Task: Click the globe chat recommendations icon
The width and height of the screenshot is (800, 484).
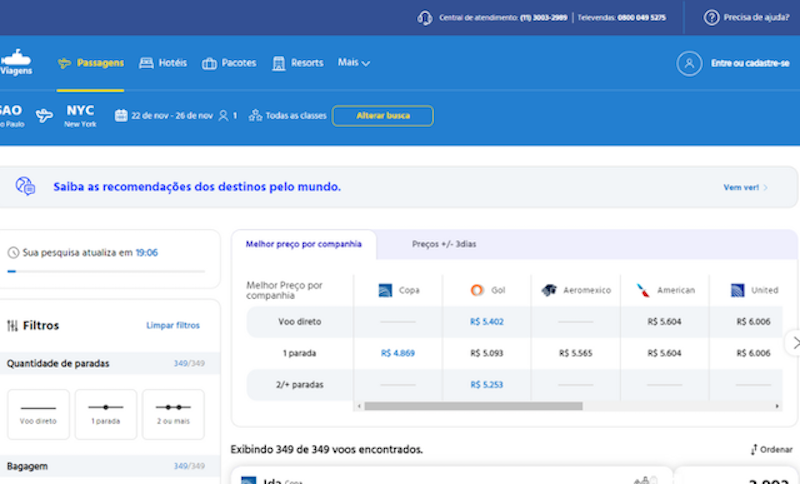Action: point(25,186)
